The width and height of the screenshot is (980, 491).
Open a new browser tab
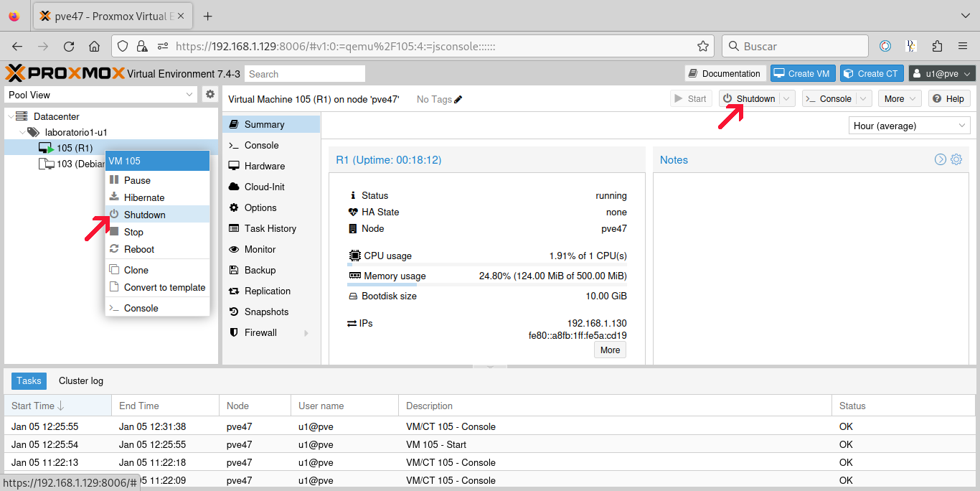tap(208, 16)
